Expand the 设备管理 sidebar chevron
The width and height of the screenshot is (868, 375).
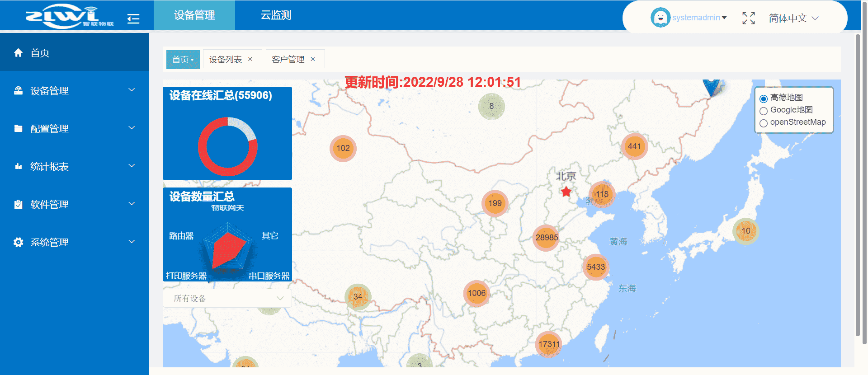pyautogui.click(x=132, y=90)
